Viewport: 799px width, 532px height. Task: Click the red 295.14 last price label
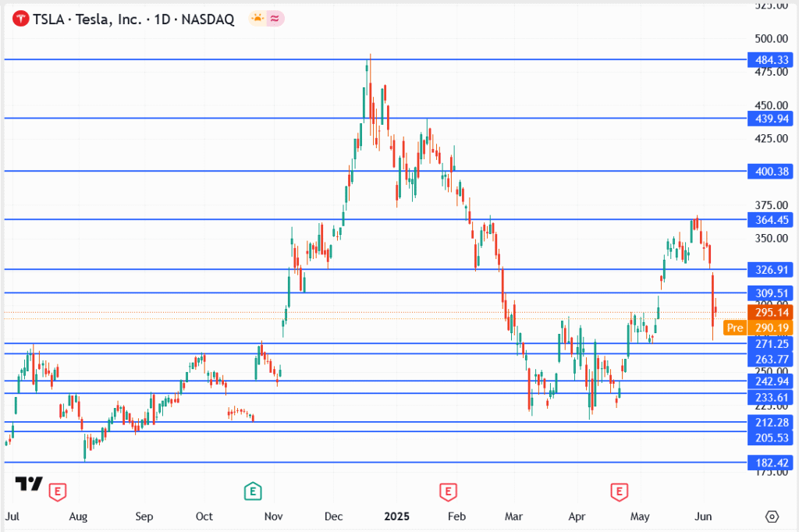[x=769, y=312]
